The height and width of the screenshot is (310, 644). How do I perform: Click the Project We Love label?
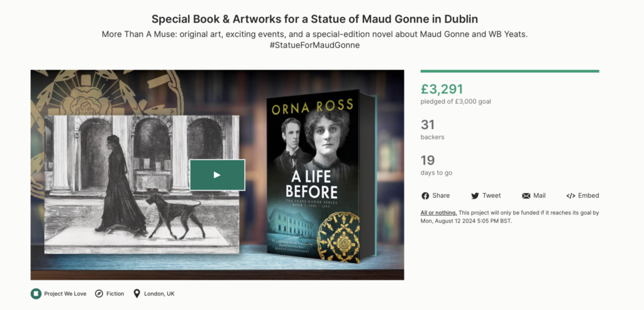[x=65, y=294]
